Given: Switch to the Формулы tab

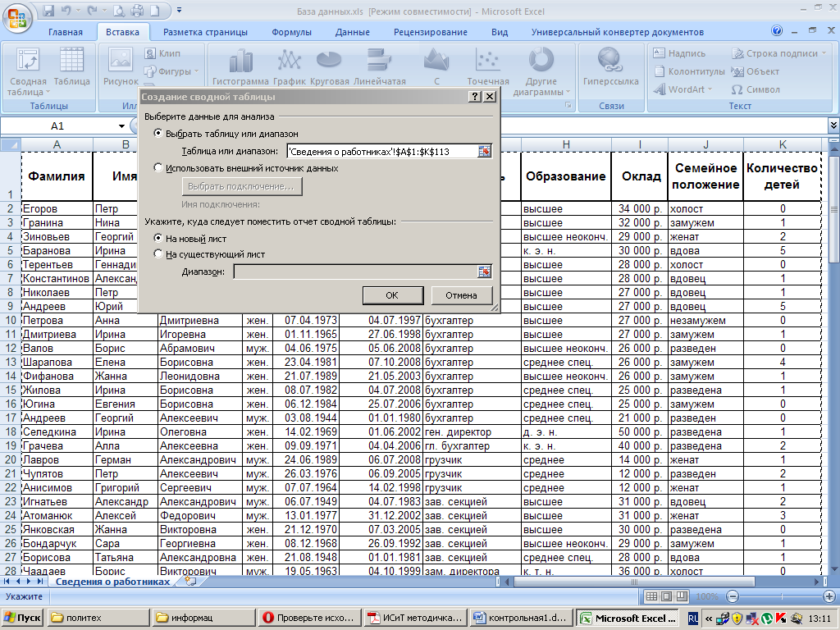Looking at the screenshot, I should pos(291,32).
